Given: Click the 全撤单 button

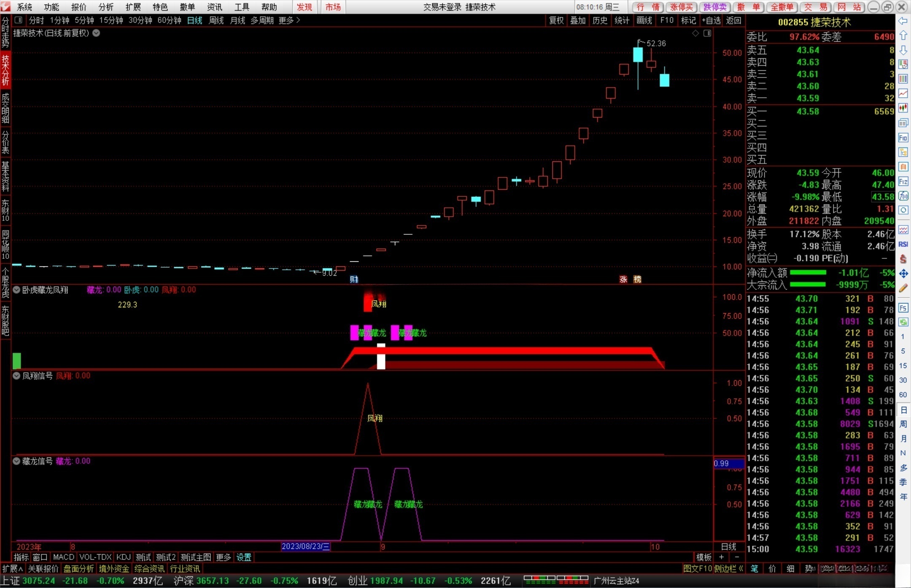Looking at the screenshot, I should [782, 7].
